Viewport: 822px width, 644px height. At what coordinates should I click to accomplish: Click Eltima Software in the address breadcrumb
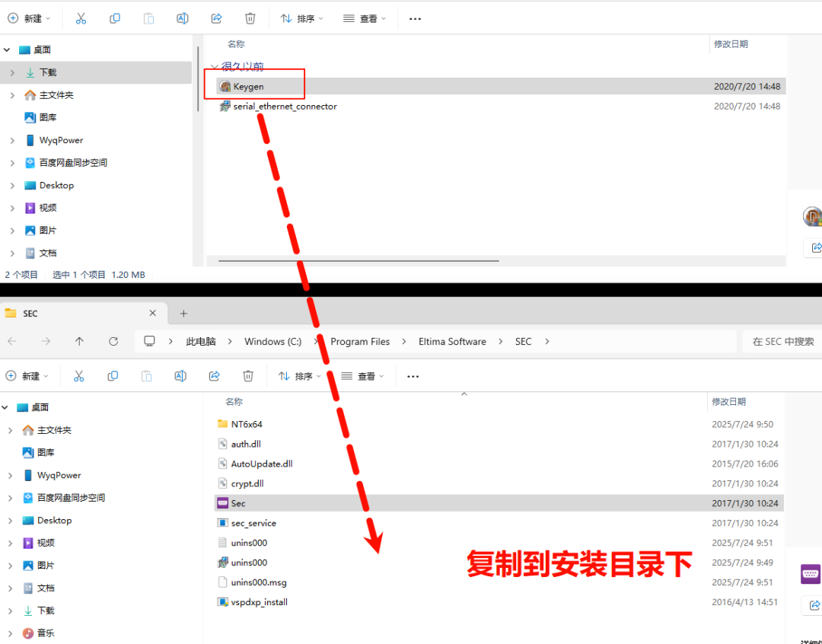point(452,341)
